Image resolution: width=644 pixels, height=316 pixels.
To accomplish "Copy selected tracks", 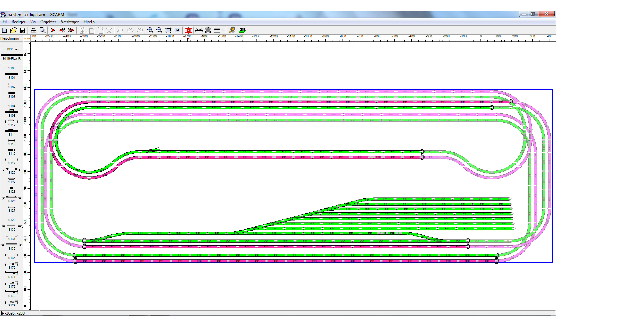I will (x=91, y=30).
